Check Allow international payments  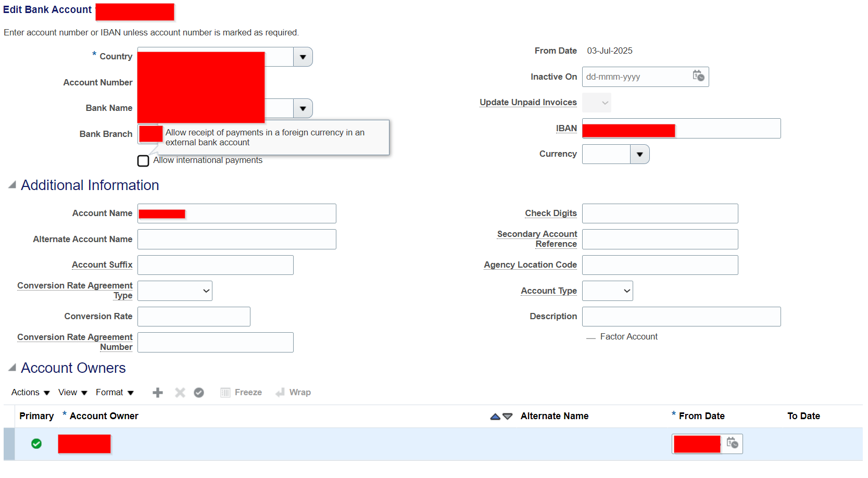143,160
